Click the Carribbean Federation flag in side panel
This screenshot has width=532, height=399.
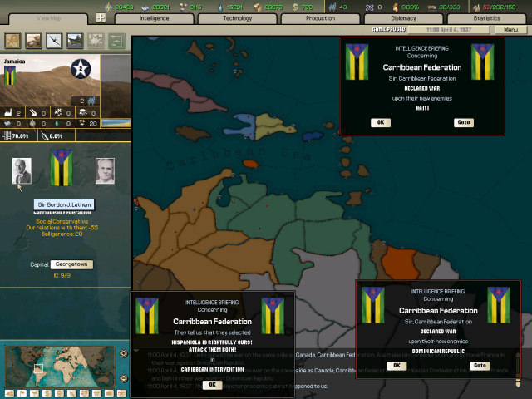[61, 168]
